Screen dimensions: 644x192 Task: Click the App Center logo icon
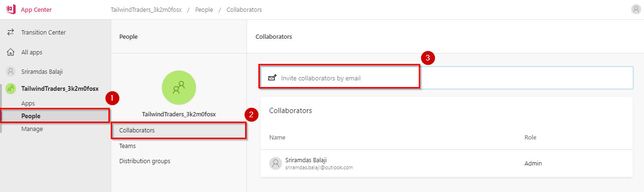pyautogui.click(x=10, y=9)
